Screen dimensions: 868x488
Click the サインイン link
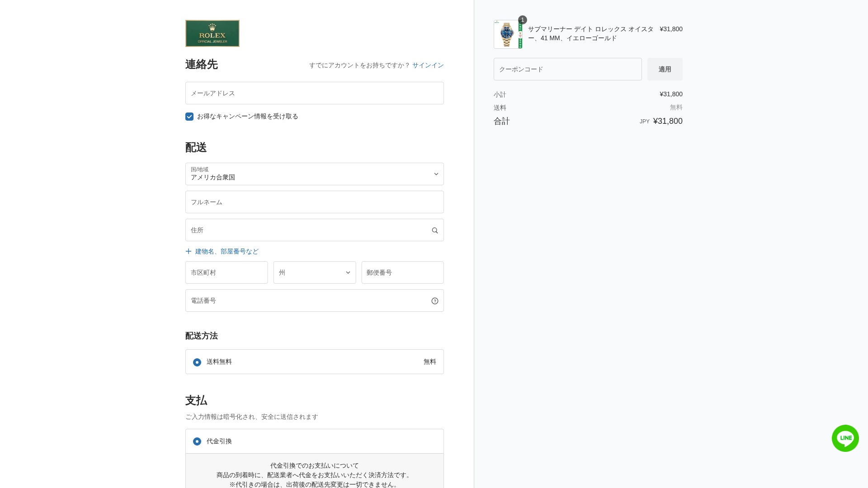point(428,65)
